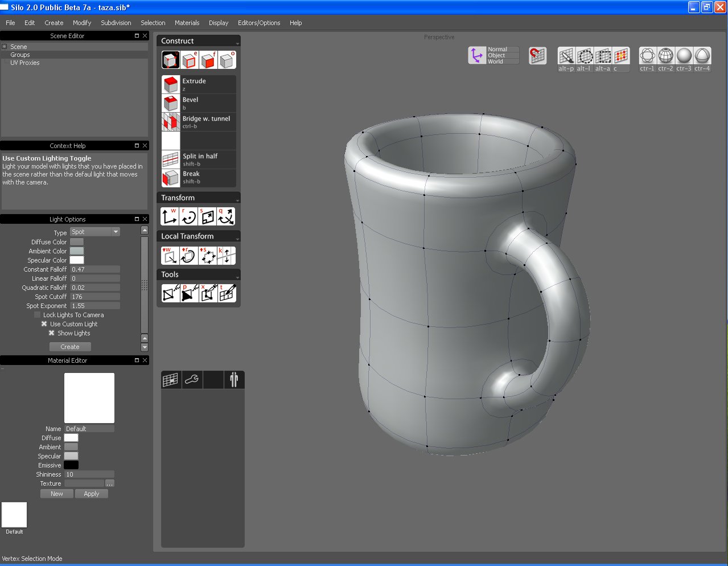Choose the Bevel tool

tap(199, 103)
